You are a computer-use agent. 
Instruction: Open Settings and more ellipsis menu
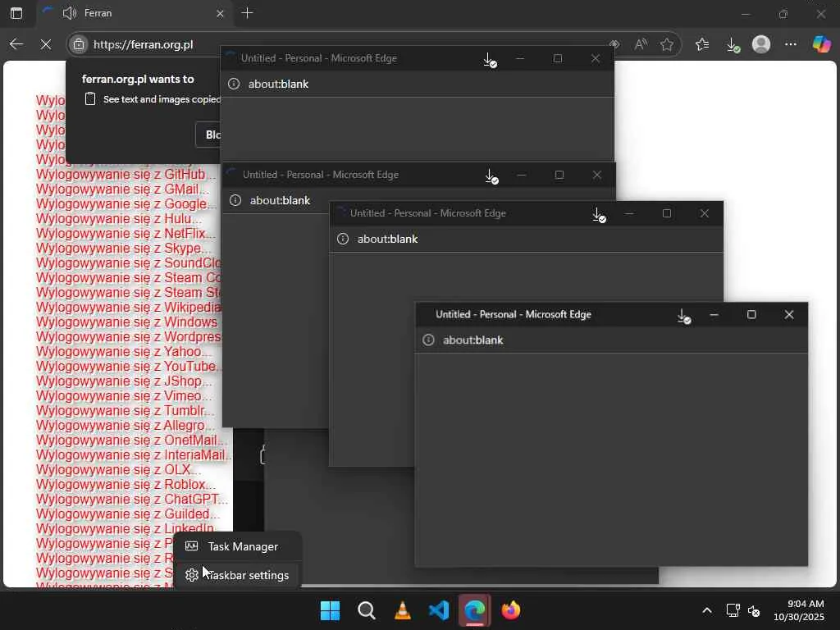coord(791,44)
